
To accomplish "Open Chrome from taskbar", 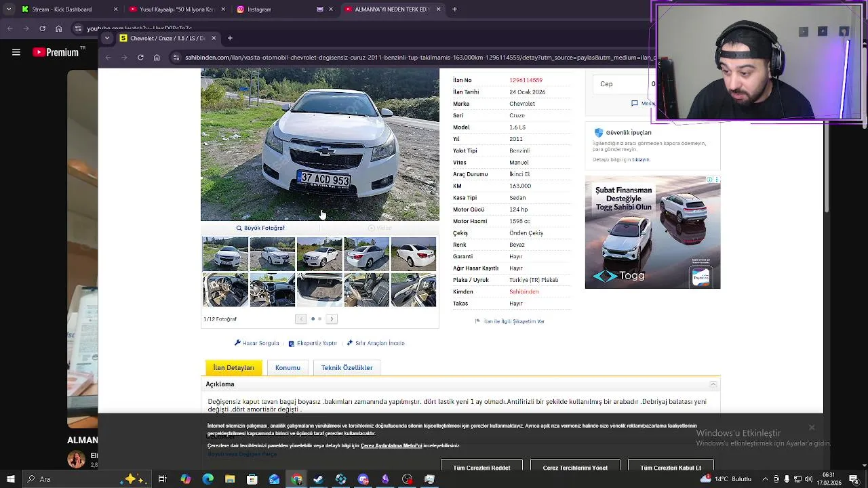I will (x=296, y=479).
